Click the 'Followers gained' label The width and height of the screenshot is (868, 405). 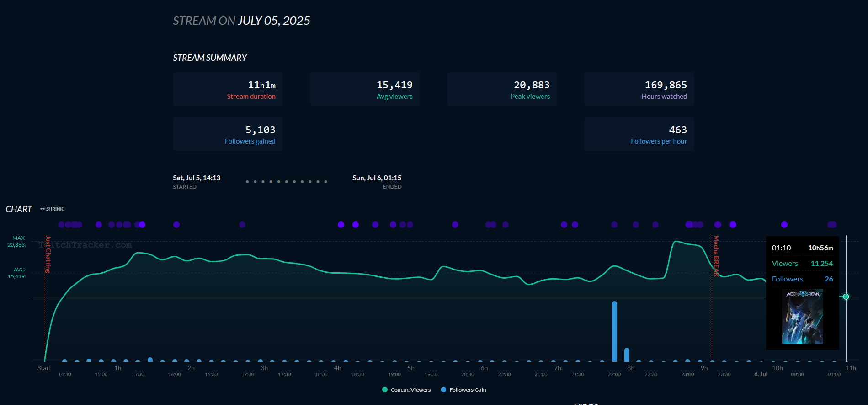(x=250, y=141)
